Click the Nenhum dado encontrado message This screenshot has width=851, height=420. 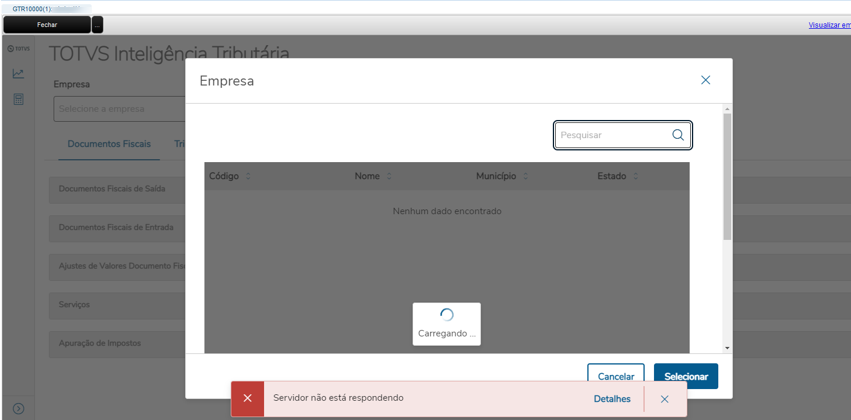click(447, 211)
